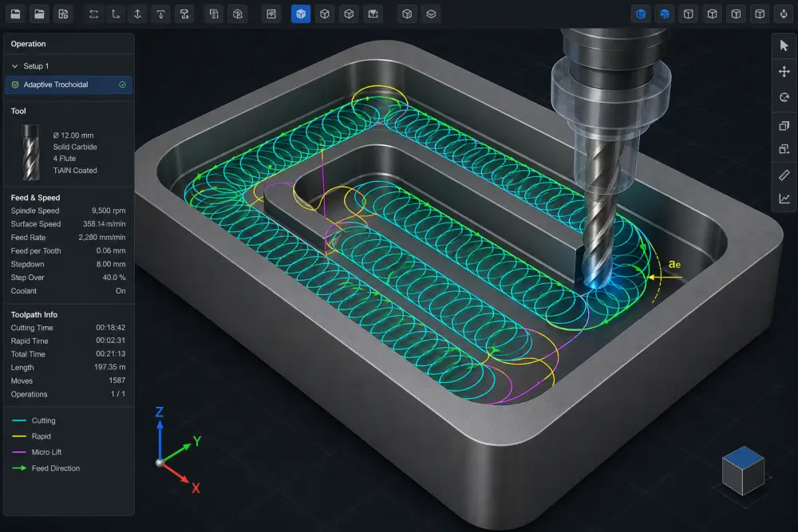Toggle the solid blue cube display mode
The image size is (798, 532).
(665, 14)
